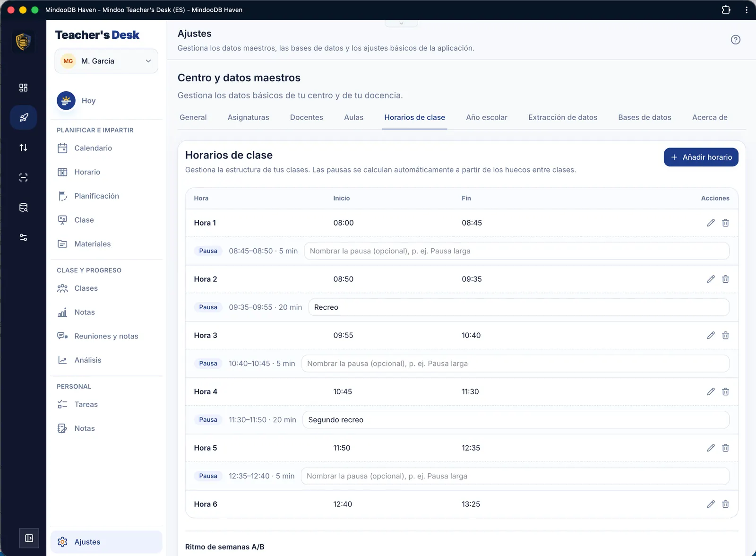Click the MindooDB Haven shield logo
Image resolution: width=756 pixels, height=556 pixels.
tap(23, 42)
